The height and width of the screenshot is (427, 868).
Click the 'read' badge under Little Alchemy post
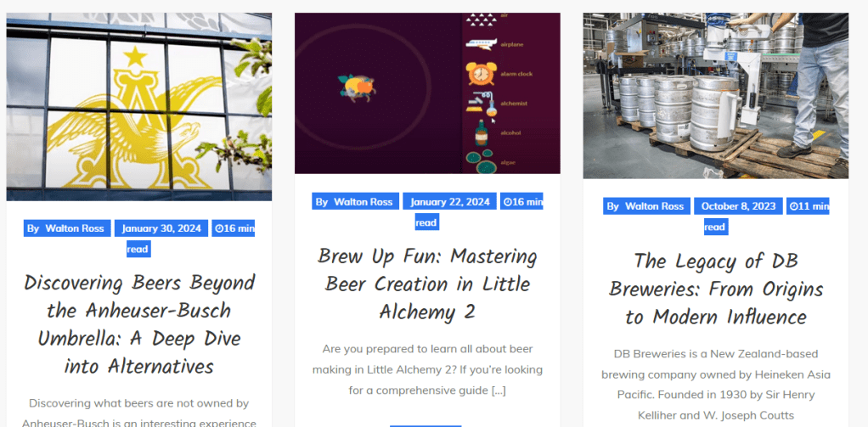(427, 222)
